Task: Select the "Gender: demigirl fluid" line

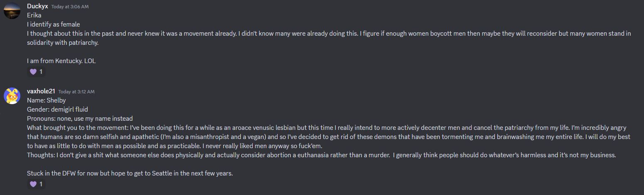Action: click(x=57, y=110)
